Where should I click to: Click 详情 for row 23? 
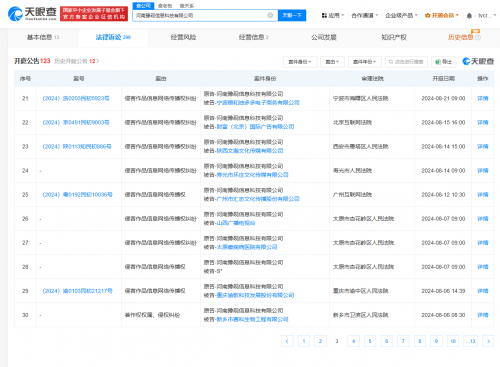click(483, 146)
